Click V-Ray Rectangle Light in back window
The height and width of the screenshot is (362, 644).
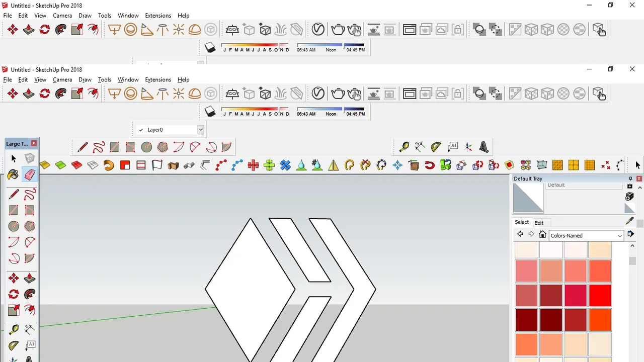coord(114,29)
